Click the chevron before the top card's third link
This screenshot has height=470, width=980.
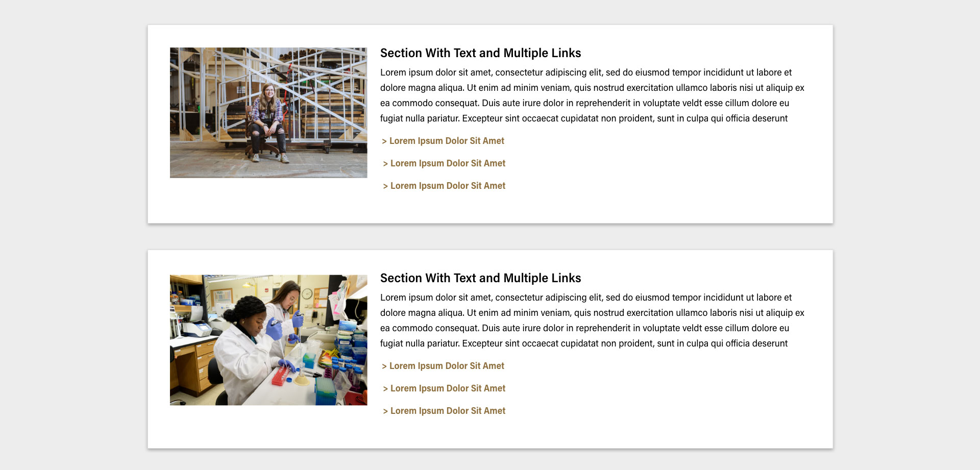(x=385, y=186)
